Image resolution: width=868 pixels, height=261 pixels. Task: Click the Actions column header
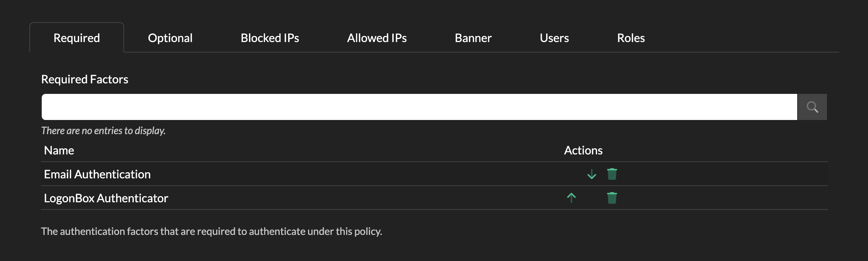[583, 150]
